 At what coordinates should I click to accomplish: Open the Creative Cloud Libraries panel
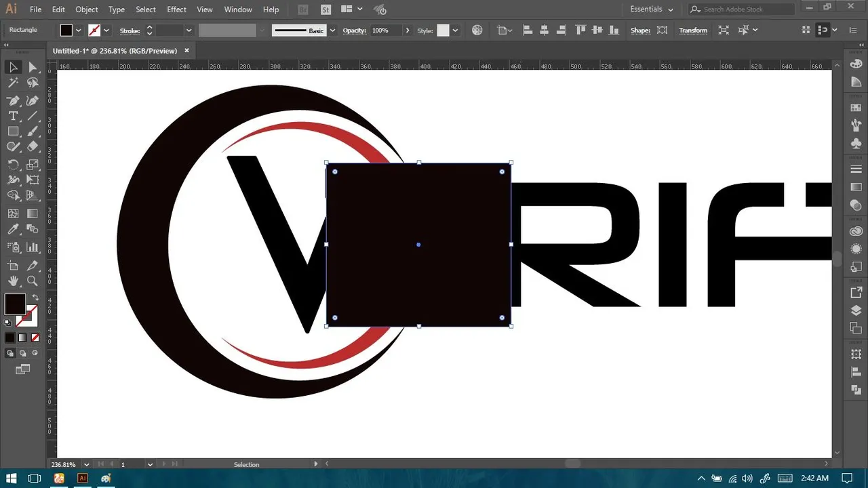tap(856, 231)
